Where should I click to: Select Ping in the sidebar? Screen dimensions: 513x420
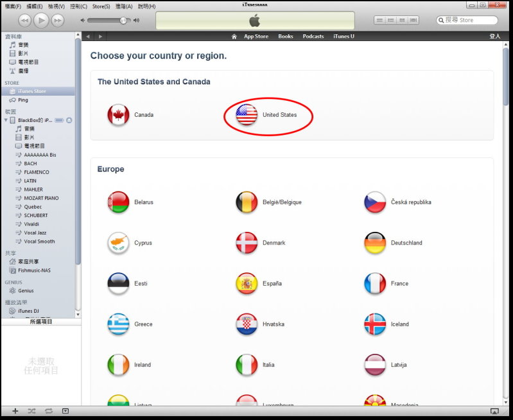tap(39, 100)
